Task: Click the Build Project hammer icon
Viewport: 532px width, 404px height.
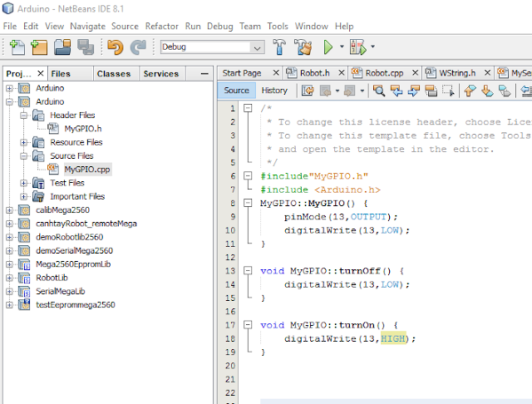Action: (x=279, y=47)
